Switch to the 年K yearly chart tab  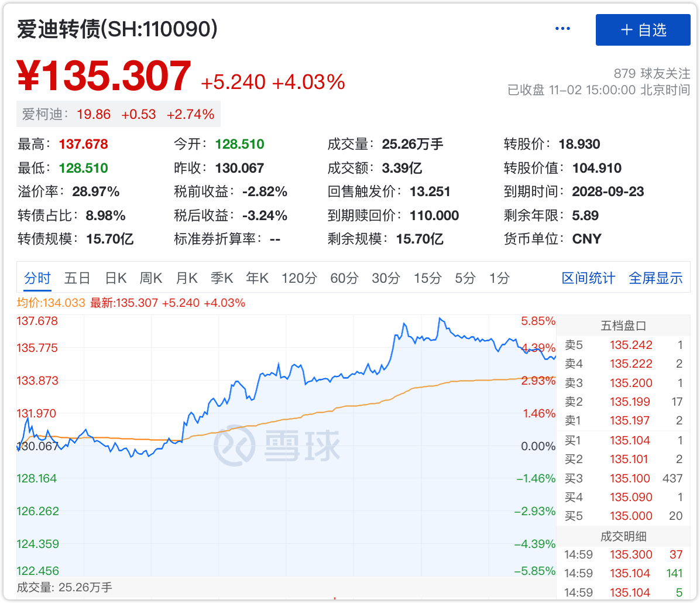coord(257,278)
